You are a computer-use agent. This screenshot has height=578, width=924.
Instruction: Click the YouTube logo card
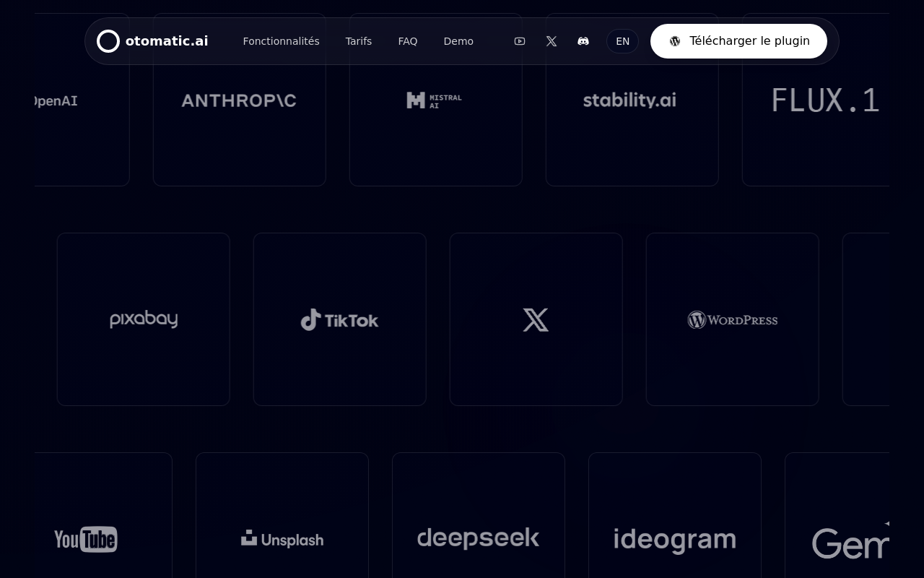click(103, 515)
